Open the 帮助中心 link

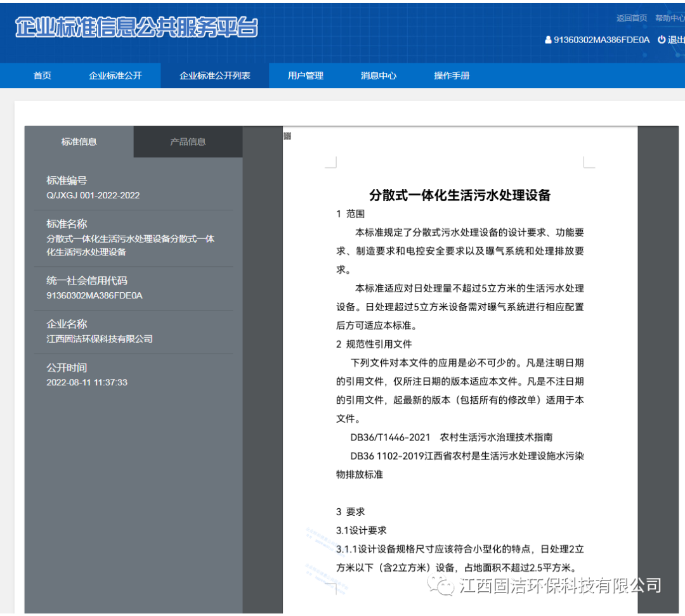click(670, 18)
